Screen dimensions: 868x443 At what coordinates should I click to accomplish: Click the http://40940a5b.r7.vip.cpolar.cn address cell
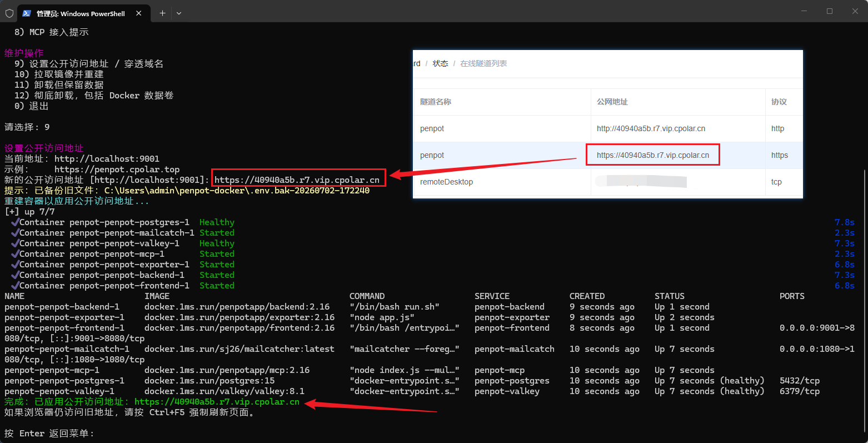(x=651, y=128)
